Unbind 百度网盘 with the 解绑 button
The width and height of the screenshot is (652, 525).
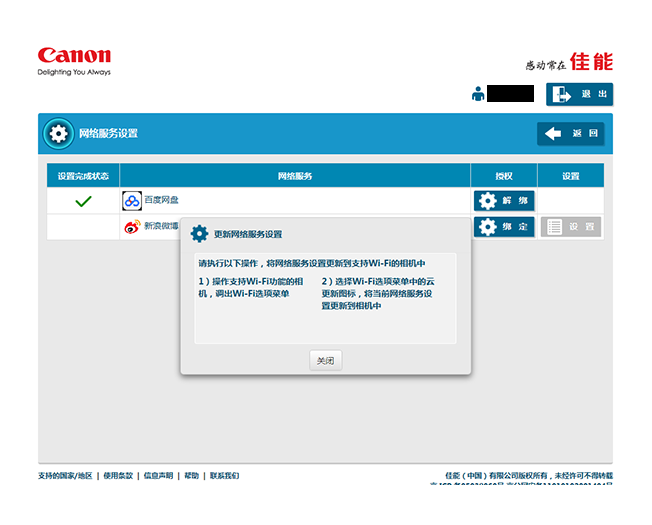504,201
